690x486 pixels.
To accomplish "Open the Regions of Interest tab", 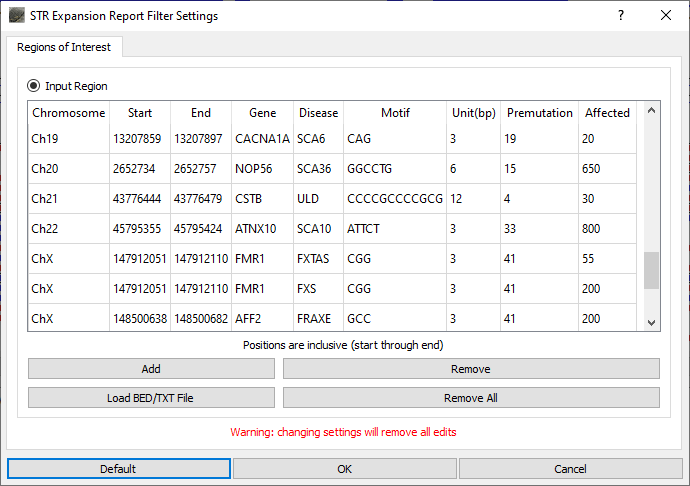I will point(64,47).
